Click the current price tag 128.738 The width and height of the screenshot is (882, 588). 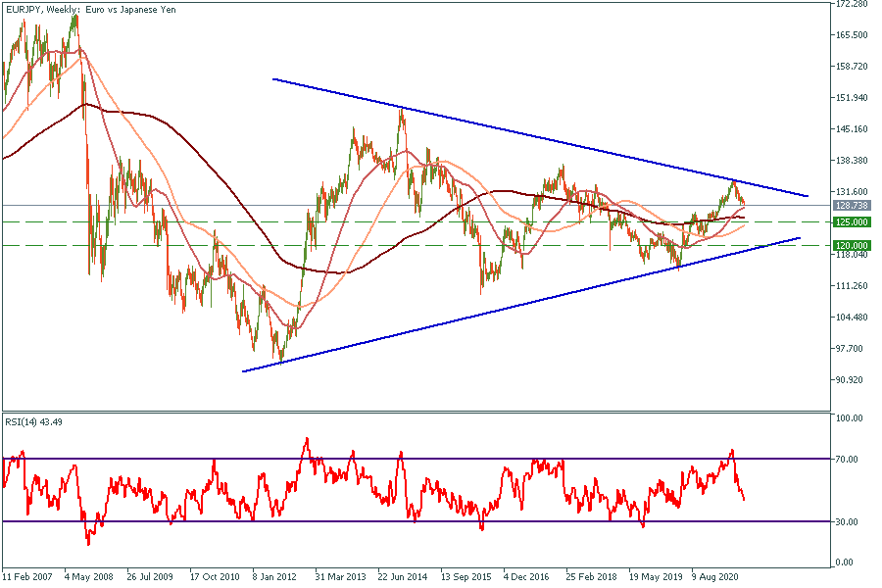(x=849, y=206)
